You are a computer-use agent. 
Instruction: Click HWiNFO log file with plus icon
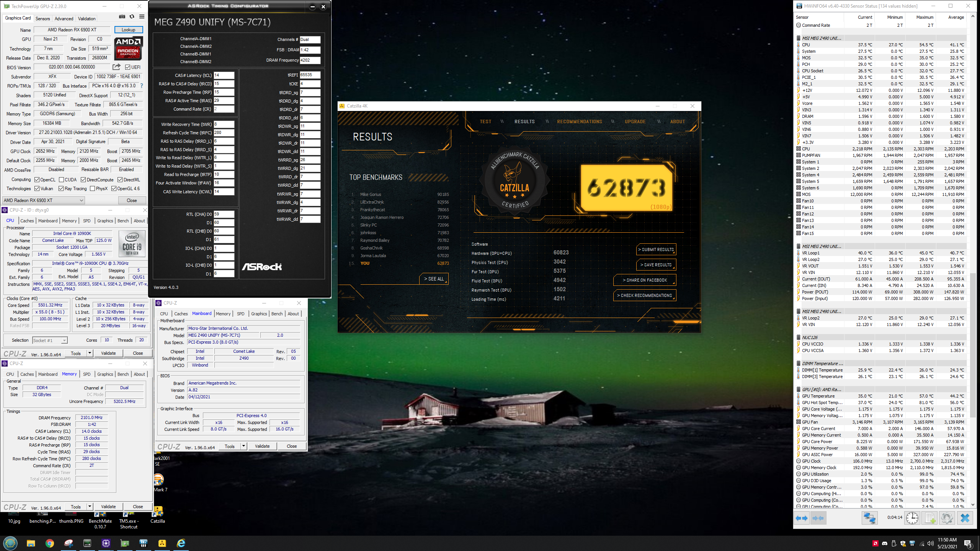(930, 518)
